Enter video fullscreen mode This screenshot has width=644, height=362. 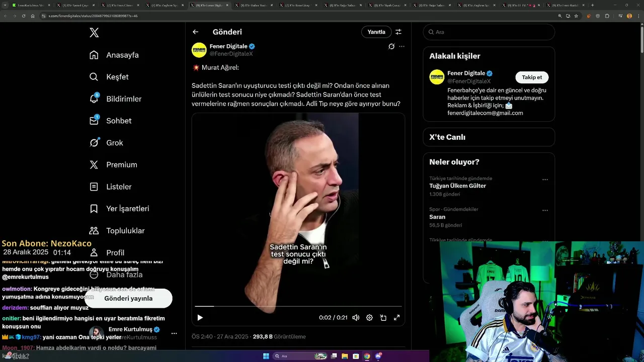coord(396,317)
